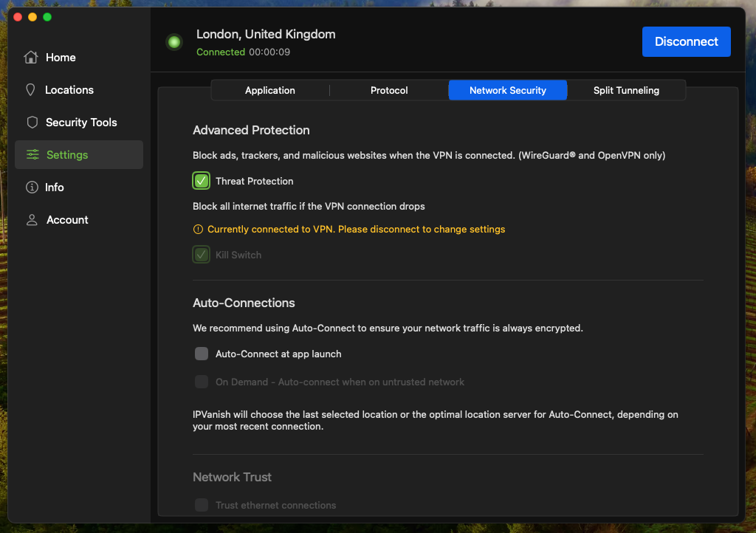Switch to the Application tab
756x533 pixels.
click(x=270, y=90)
